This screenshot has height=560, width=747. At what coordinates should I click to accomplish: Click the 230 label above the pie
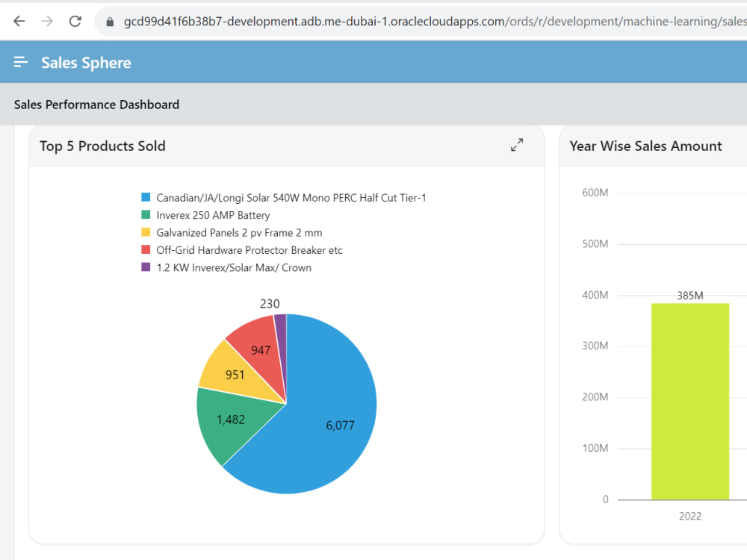[x=270, y=304]
